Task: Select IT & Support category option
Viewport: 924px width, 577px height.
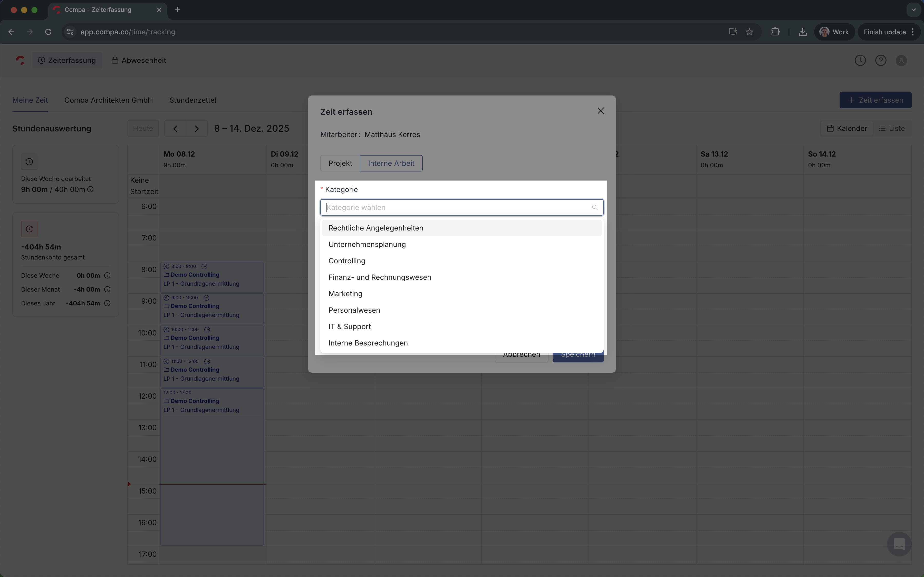Action: (x=350, y=327)
